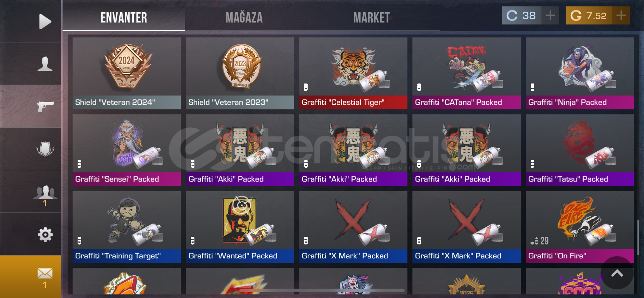Pick Graffiti "Sensei" Packed item
644x298 pixels.
coord(126,150)
